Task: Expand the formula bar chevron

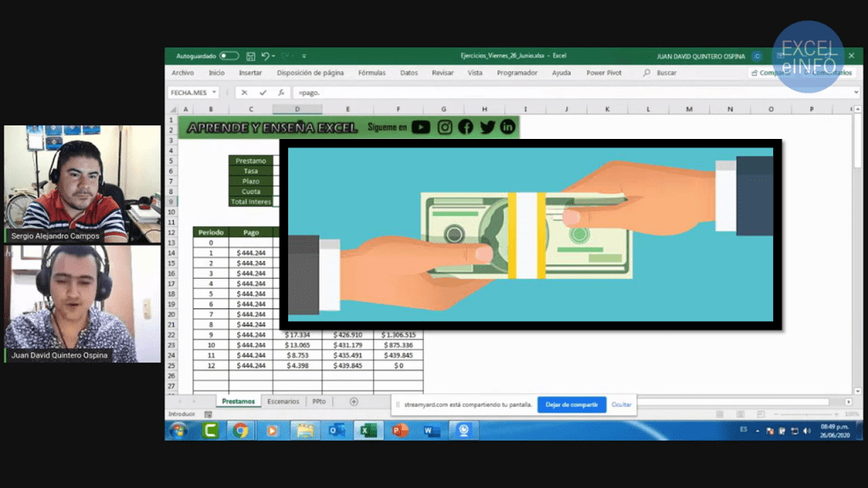Action: 856,92
